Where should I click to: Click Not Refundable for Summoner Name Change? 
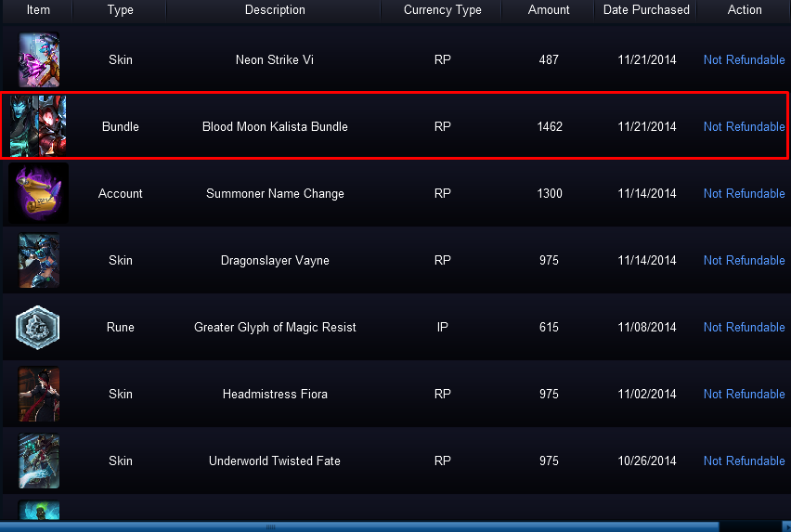click(744, 194)
